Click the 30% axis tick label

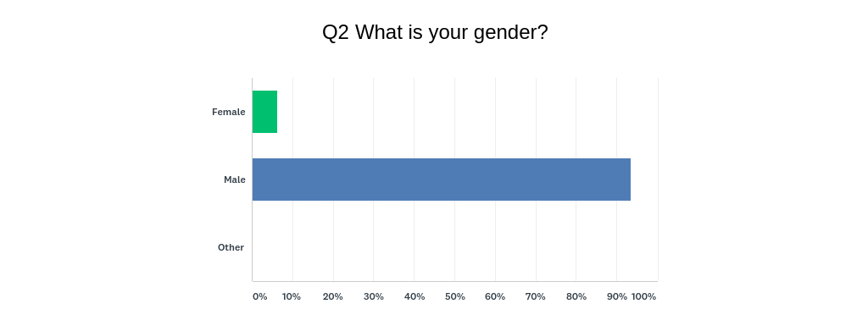(374, 296)
